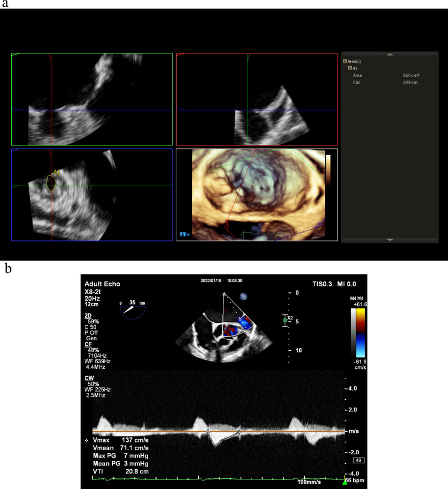Image resolution: width=448 pixels, height=489 pixels.
Task: Click the P Off setting
Action: [91, 333]
